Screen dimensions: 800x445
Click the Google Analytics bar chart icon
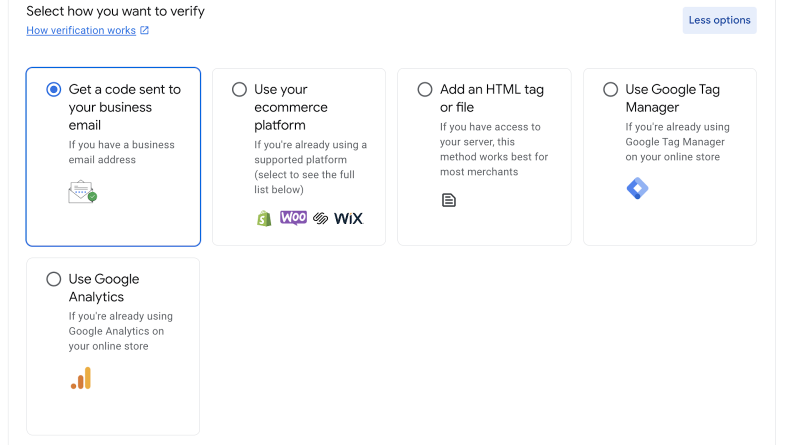tap(81, 378)
